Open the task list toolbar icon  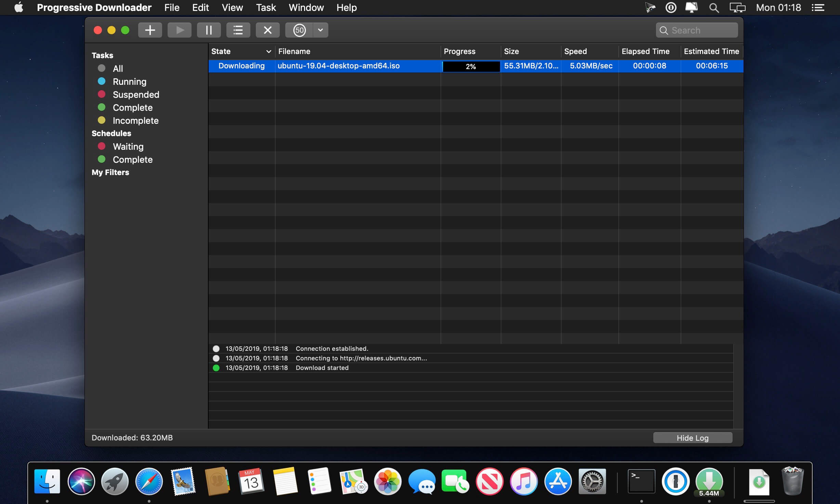coord(238,30)
